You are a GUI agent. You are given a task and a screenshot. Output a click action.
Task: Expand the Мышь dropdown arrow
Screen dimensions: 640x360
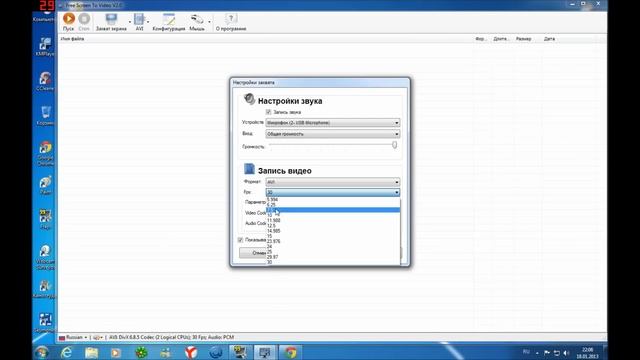click(x=209, y=22)
